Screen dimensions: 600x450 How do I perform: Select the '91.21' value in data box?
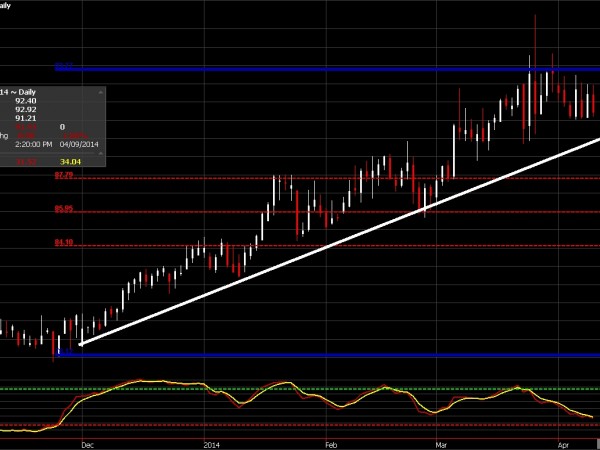pos(26,119)
